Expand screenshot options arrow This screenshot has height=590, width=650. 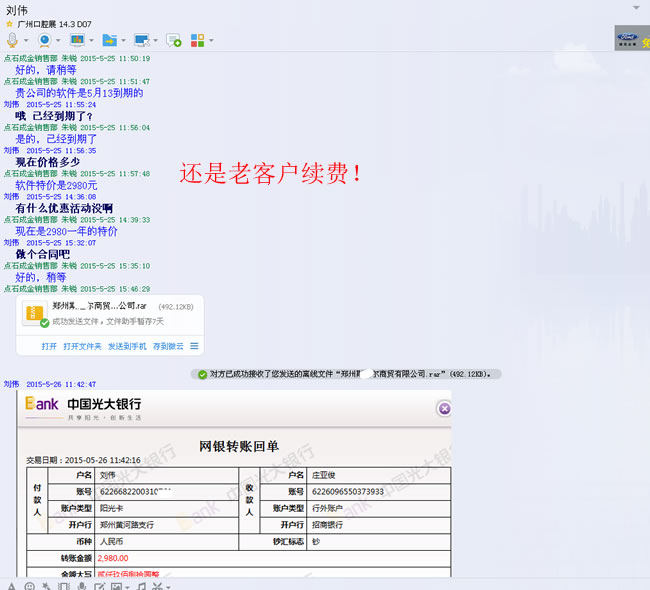pyautogui.click(x=168, y=587)
